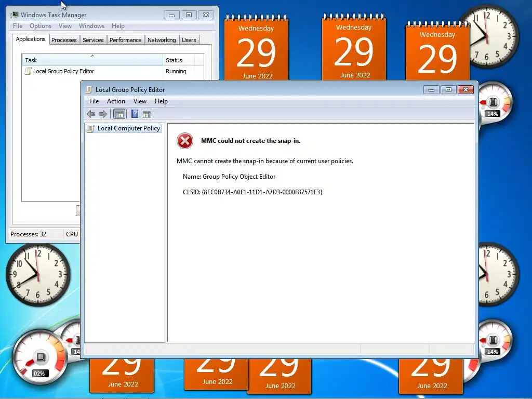Sort by Status column header
The height and width of the screenshot is (399, 532).
point(179,60)
